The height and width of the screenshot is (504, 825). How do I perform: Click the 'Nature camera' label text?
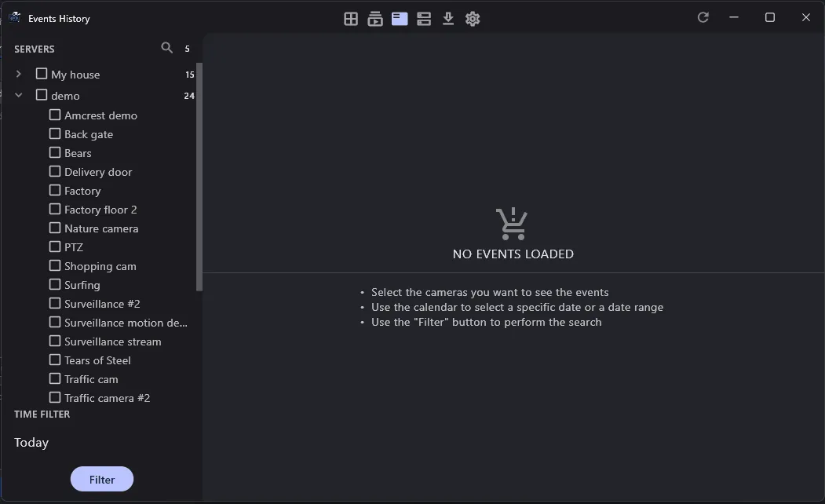(x=101, y=229)
